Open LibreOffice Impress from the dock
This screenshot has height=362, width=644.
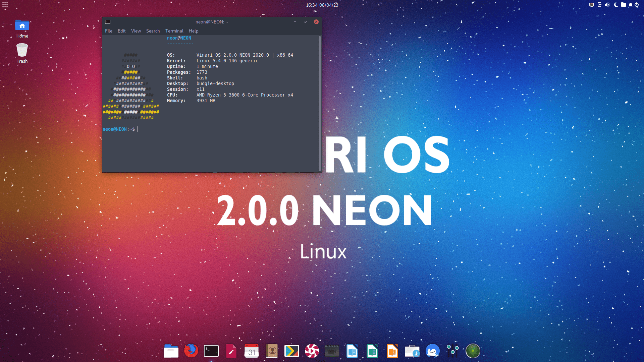point(392,351)
